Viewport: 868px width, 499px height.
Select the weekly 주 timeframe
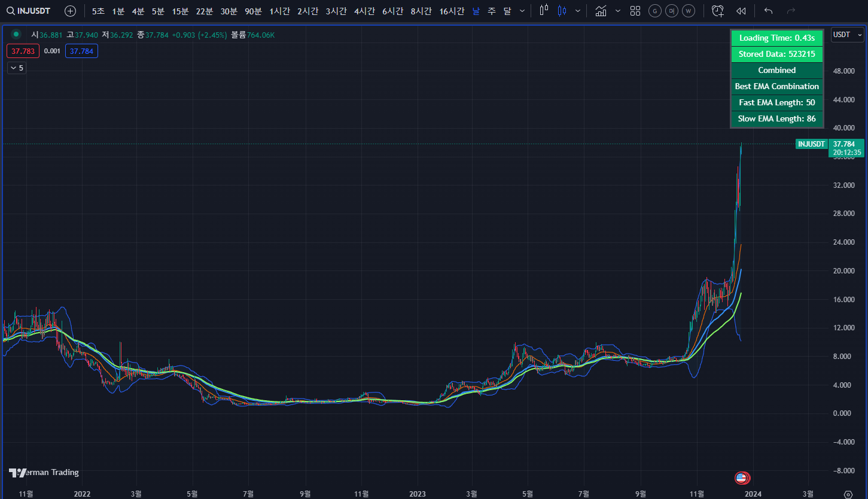[492, 11]
